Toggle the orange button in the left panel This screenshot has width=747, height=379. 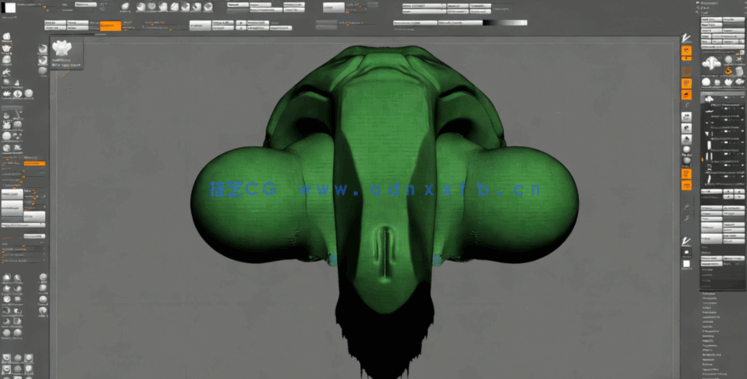point(34,163)
